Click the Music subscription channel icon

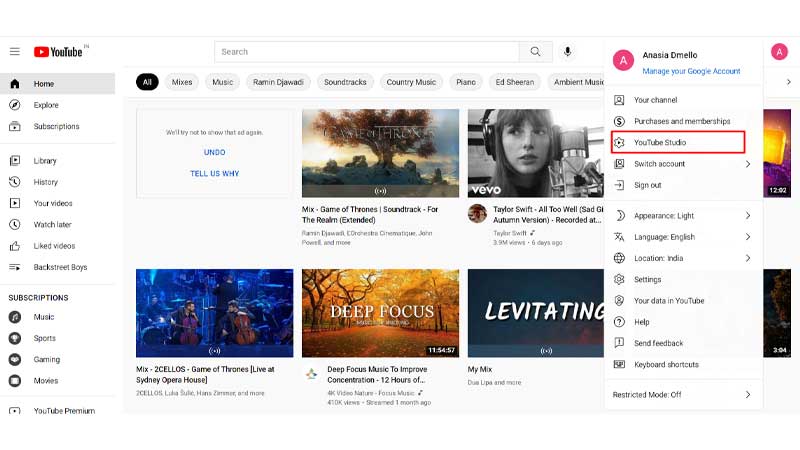[x=15, y=317]
